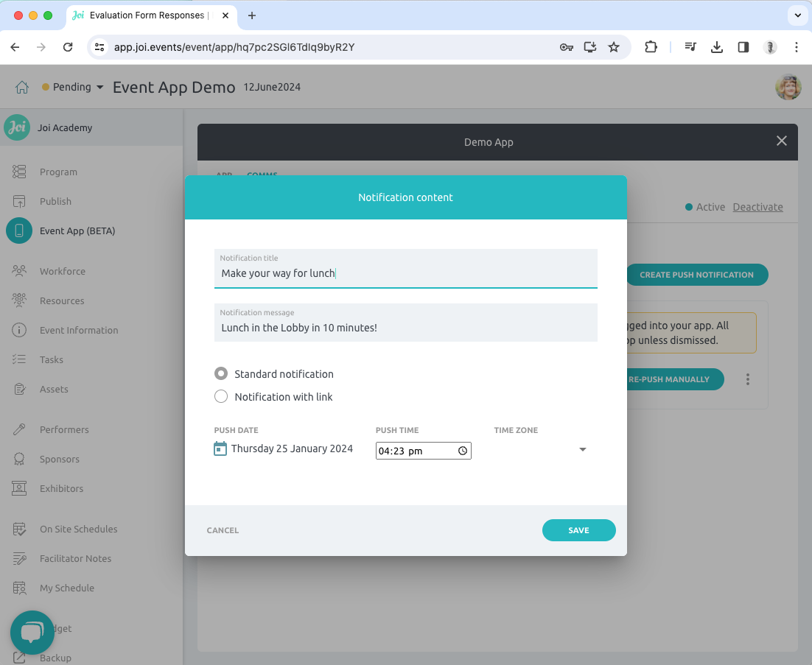Click the home icon in the header
Screen dimensions: 812x665
click(22, 87)
